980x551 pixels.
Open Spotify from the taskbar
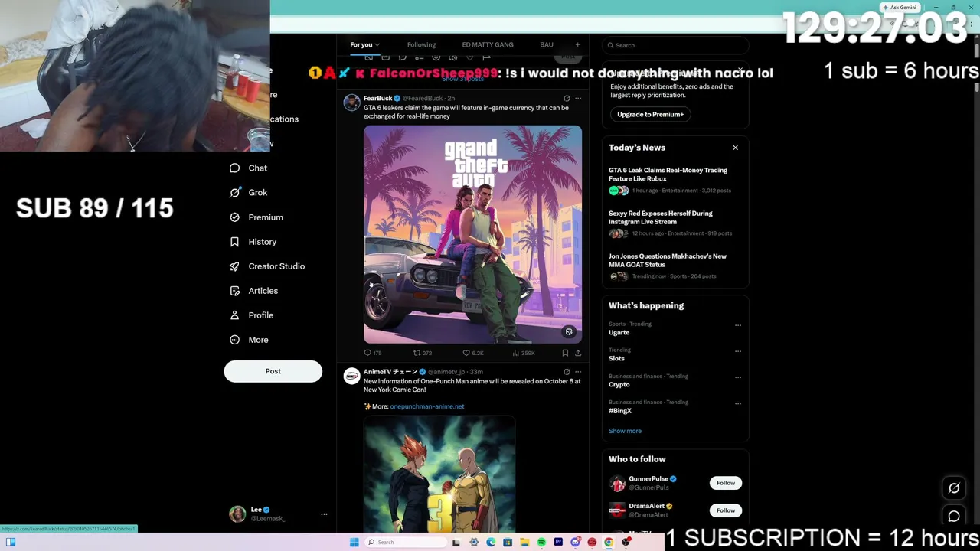point(541,543)
